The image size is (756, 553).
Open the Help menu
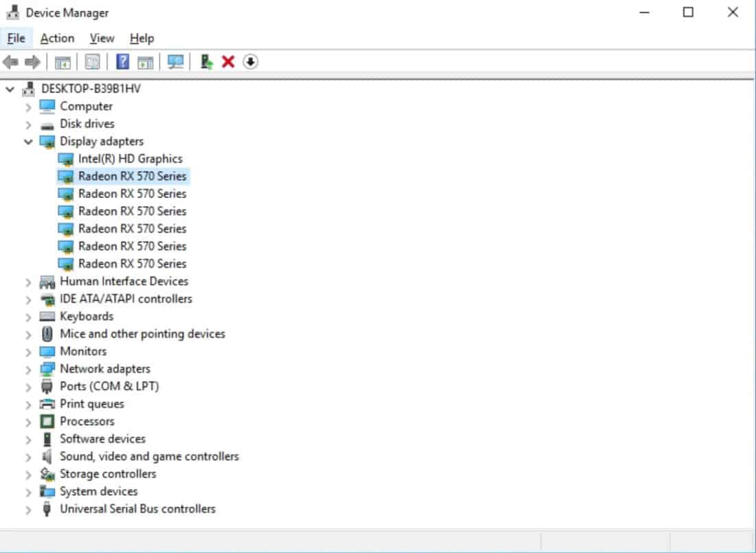click(142, 38)
